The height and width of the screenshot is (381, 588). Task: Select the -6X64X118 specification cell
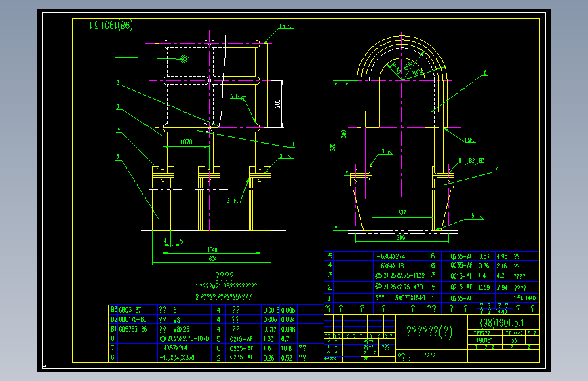point(390,266)
